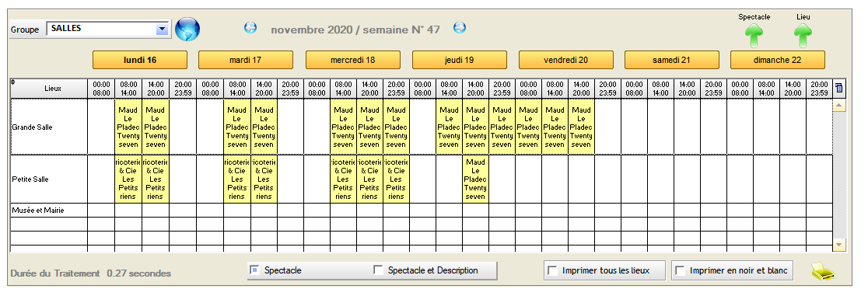Go to next week arrow icon
868x296 pixels.
460,27
